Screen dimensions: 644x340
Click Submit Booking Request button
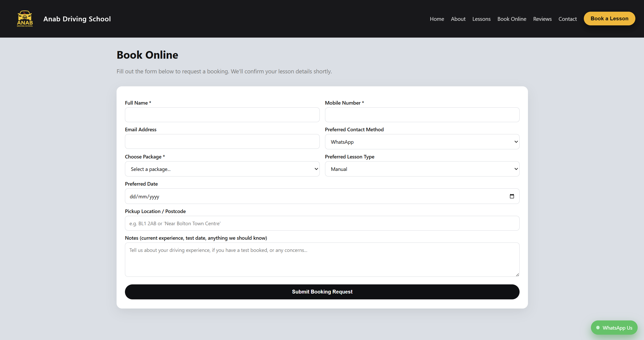[x=322, y=292]
